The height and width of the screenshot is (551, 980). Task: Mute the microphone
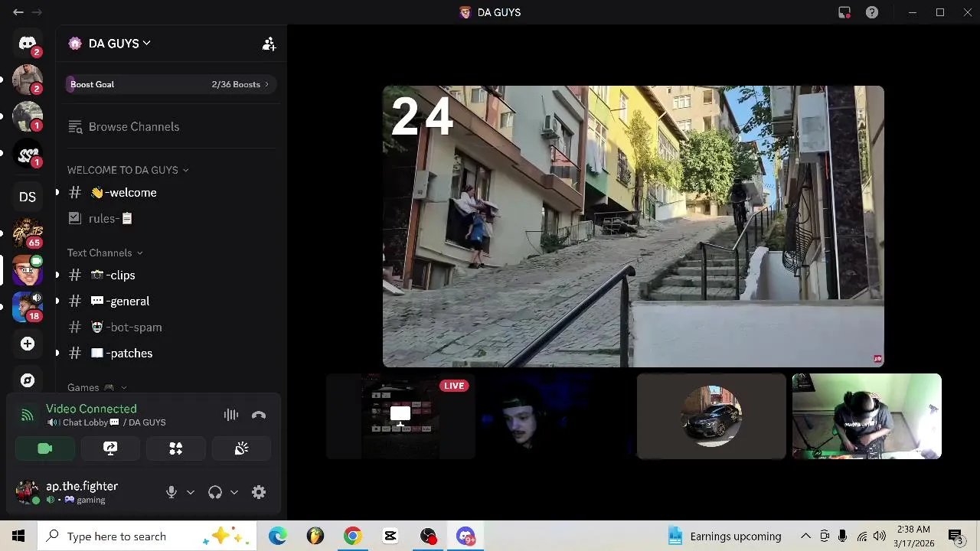click(x=171, y=492)
